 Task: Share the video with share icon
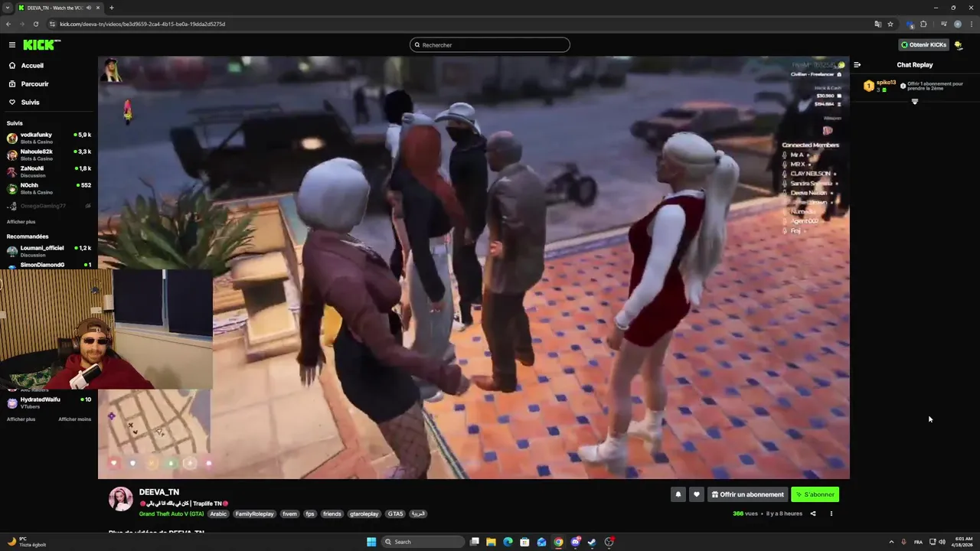coord(813,514)
